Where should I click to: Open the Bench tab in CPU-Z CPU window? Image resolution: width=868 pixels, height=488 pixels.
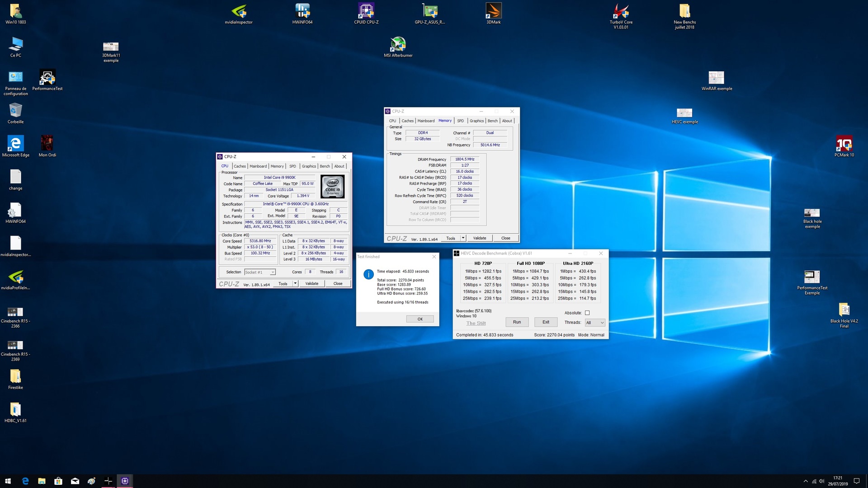point(325,166)
